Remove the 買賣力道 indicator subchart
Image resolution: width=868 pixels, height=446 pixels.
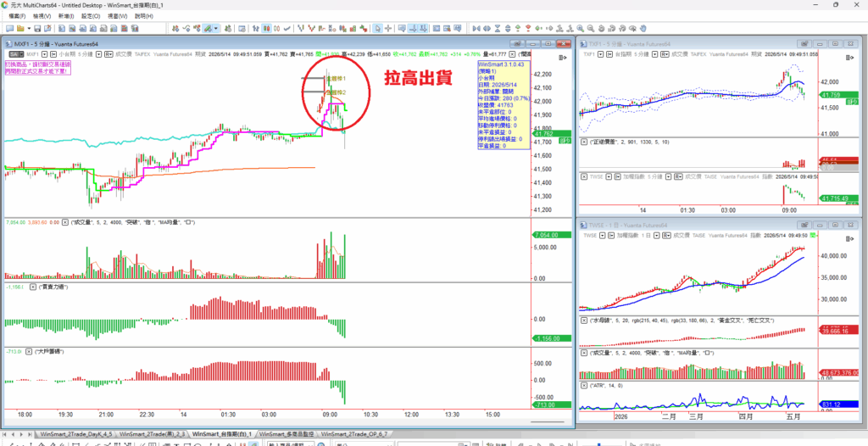pos(32,287)
